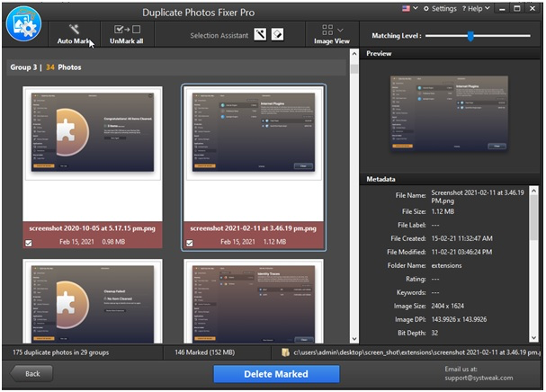The image size is (546, 392).
Task: Select the 2020-10-05 screenshot thumbnail
Action: 93,133
